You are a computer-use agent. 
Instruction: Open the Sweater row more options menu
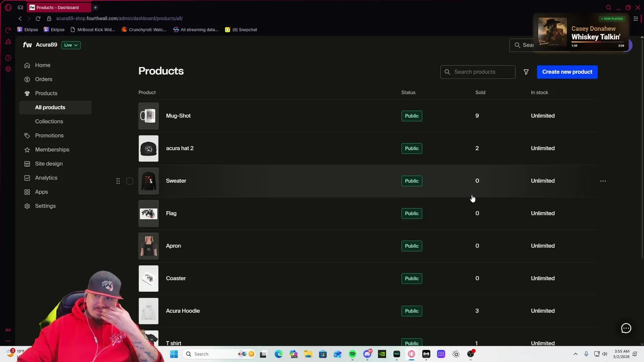click(x=603, y=180)
